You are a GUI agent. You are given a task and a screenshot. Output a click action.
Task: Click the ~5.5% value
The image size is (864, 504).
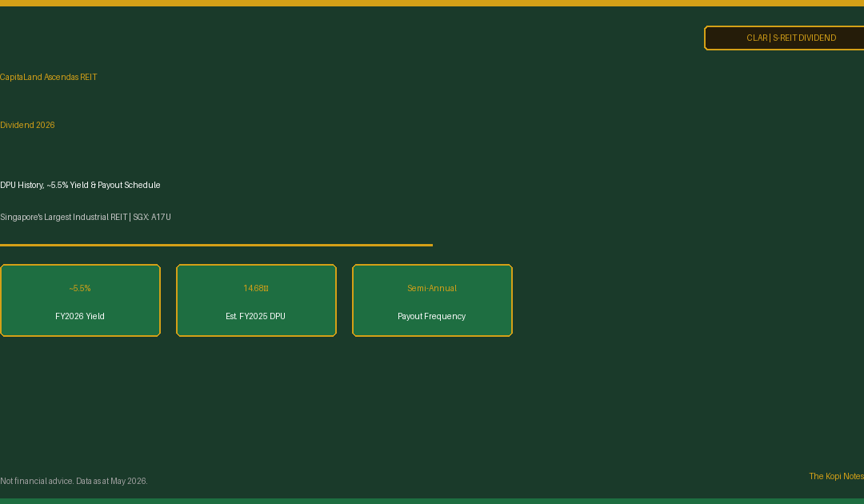tap(80, 288)
